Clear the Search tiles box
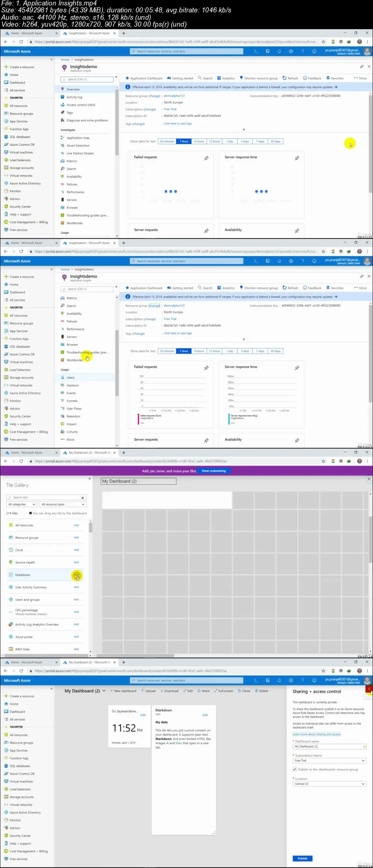The image size is (373, 868). coord(83,497)
